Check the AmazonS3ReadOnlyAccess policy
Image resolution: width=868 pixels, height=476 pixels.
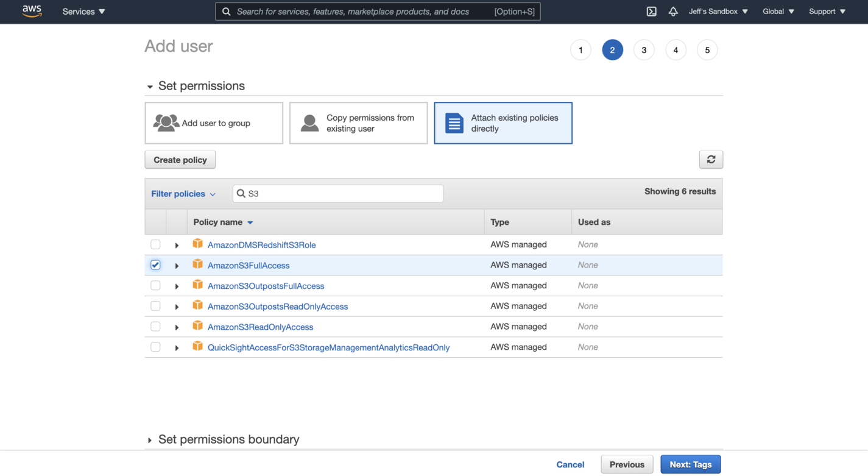(155, 326)
